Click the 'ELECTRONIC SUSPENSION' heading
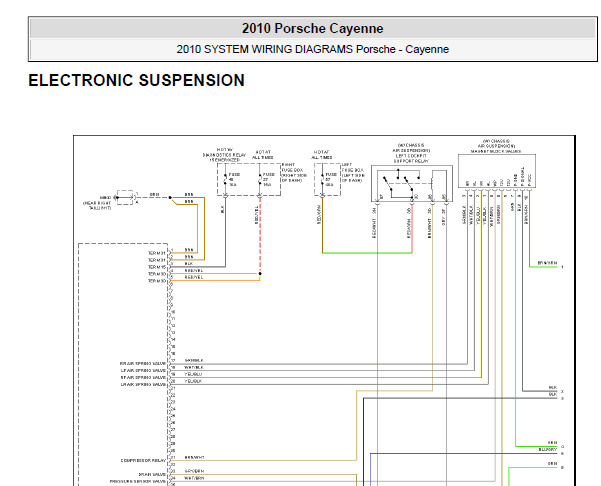Viewport: 601px width, 486px height. (136, 80)
